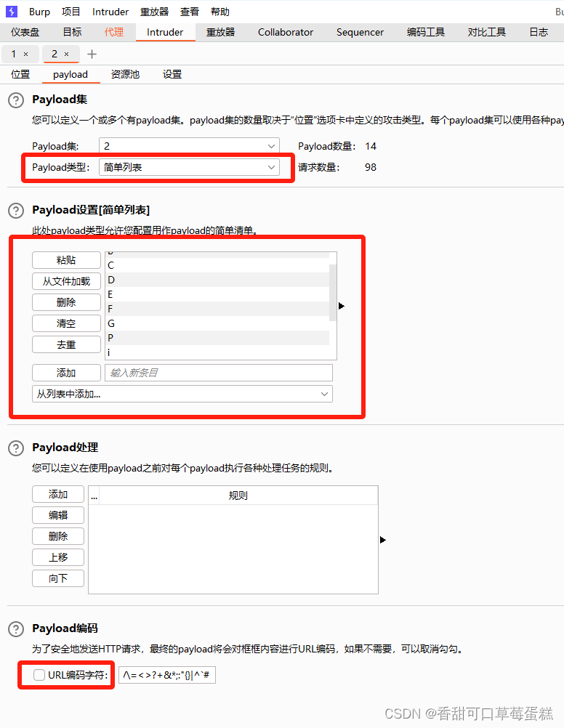Viewport: 564px width, 728px height.
Task: Select payload item F in list
Action: 217,309
